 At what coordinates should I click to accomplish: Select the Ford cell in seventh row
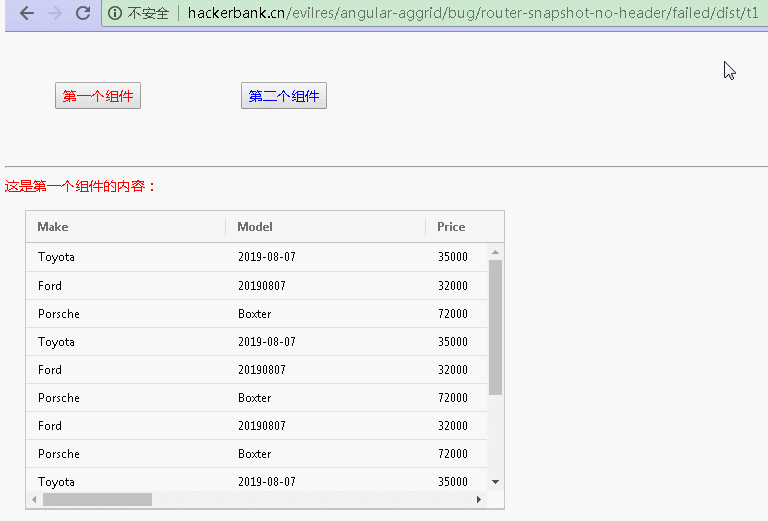126,426
